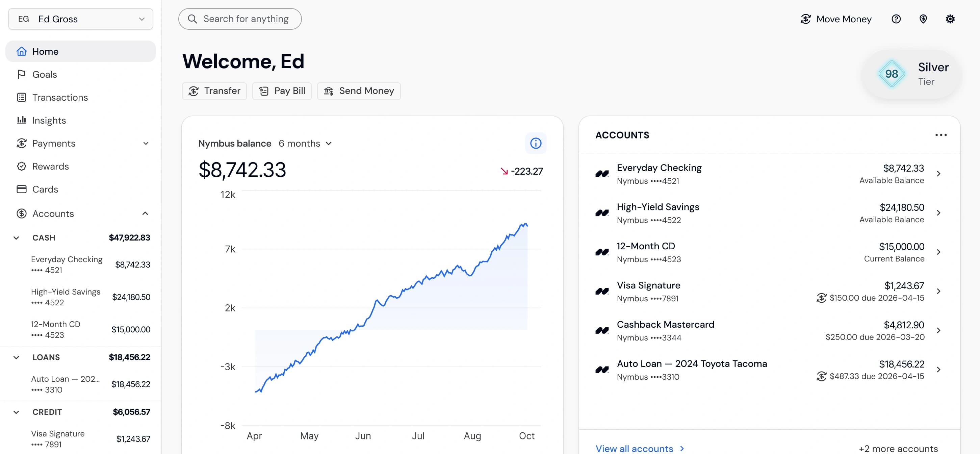Click the Move Money button
The image size is (980, 454).
pyautogui.click(x=836, y=19)
